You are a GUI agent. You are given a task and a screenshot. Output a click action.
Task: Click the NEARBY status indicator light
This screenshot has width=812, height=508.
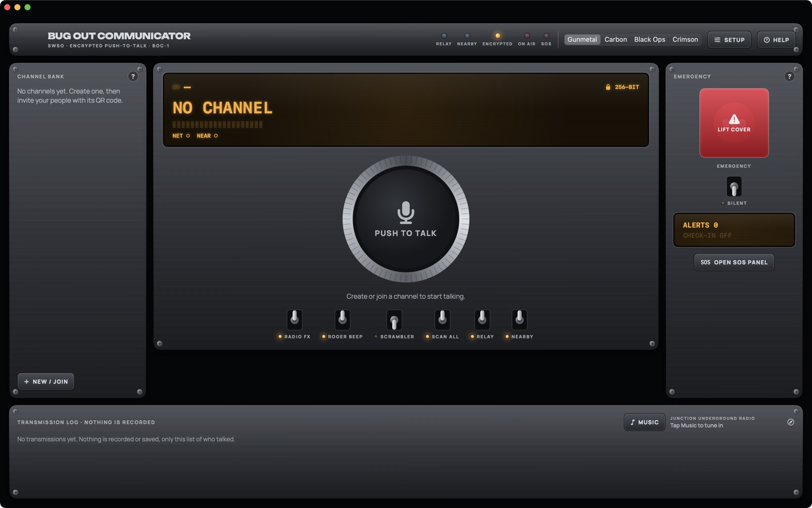[467, 36]
